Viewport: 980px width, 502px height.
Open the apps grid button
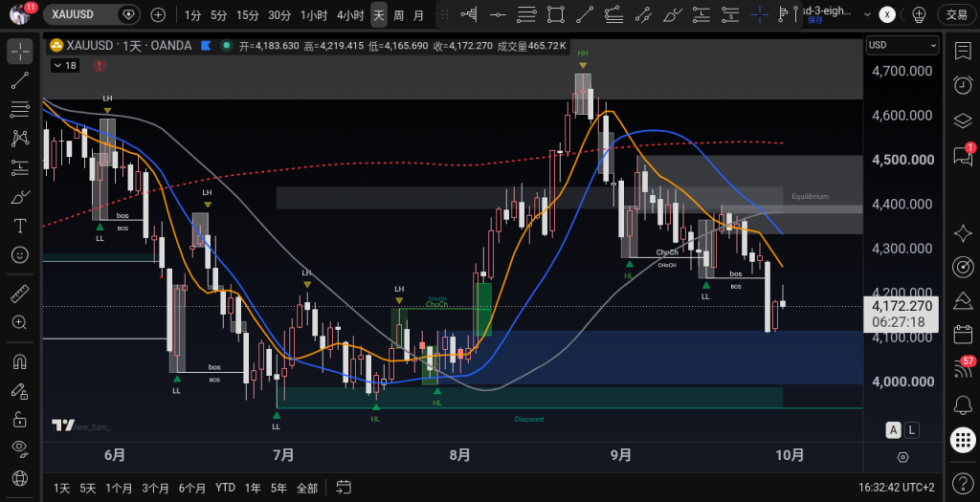pyautogui.click(x=963, y=440)
